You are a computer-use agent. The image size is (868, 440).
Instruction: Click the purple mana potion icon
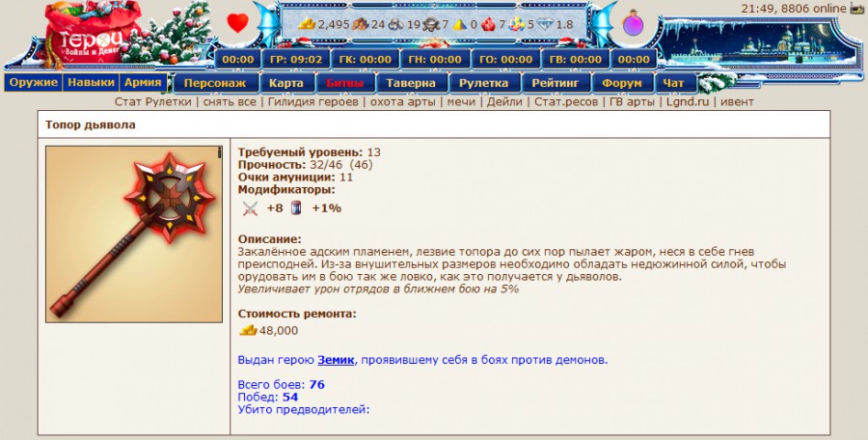coord(634,23)
